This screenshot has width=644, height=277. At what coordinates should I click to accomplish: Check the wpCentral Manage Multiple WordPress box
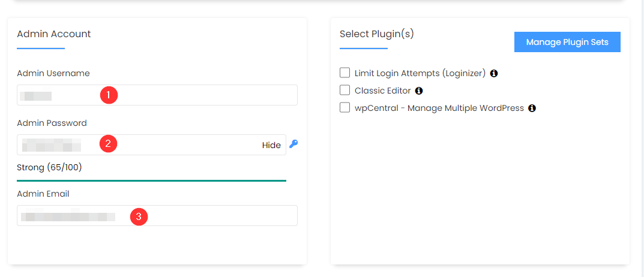tap(345, 108)
